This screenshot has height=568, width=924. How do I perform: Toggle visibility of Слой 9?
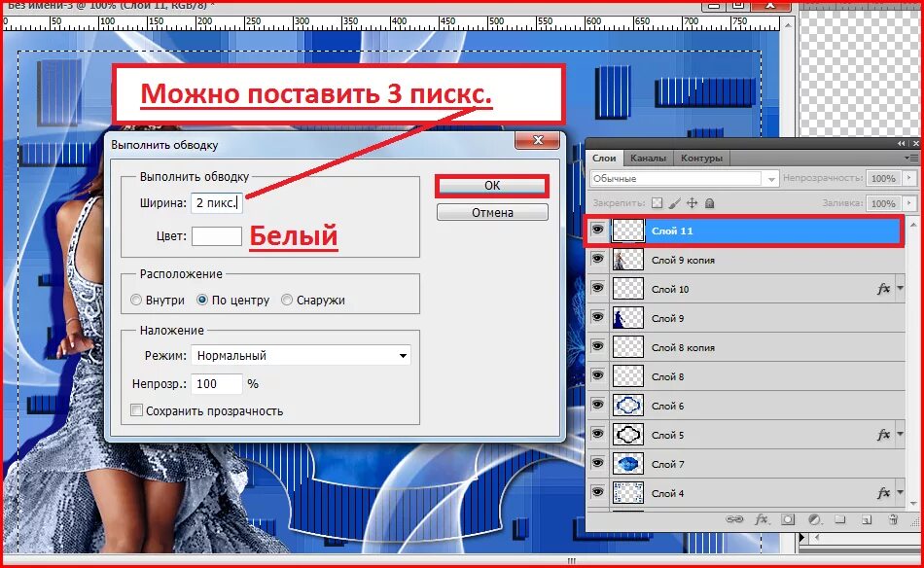pos(597,317)
